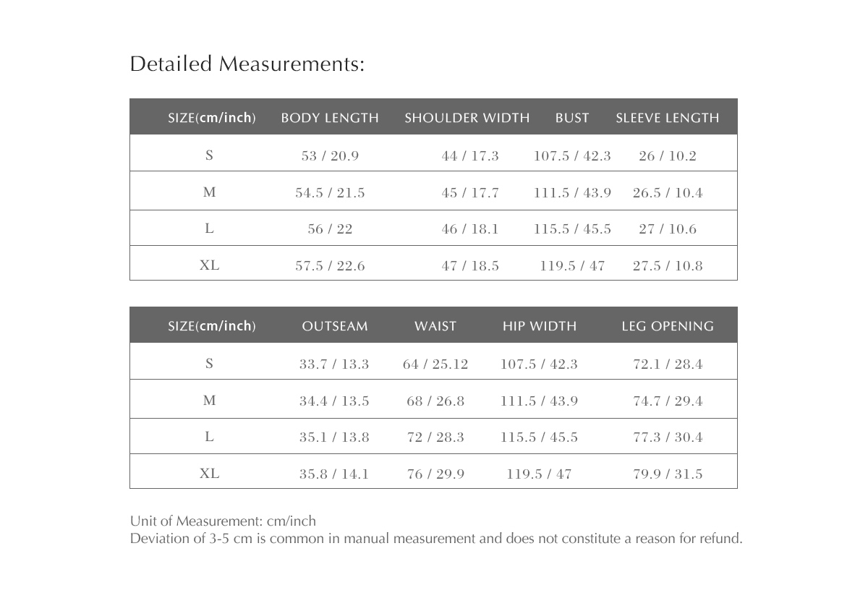This screenshot has height=598, width=868.
Task: Click shoulder width value 45 / 17.7
Action: click(470, 193)
